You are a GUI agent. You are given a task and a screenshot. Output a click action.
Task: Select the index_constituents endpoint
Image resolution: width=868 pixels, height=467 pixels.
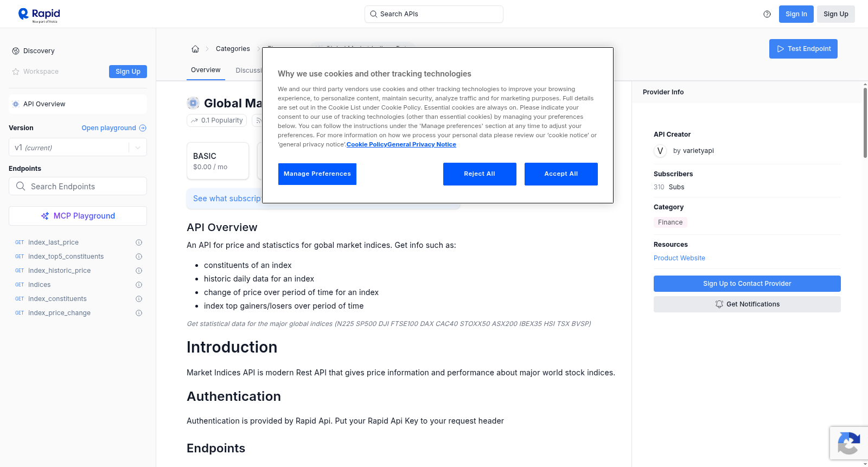click(57, 299)
